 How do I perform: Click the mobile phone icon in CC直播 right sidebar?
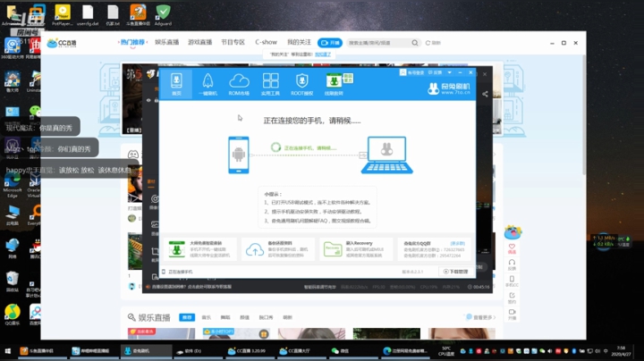pos(512,281)
